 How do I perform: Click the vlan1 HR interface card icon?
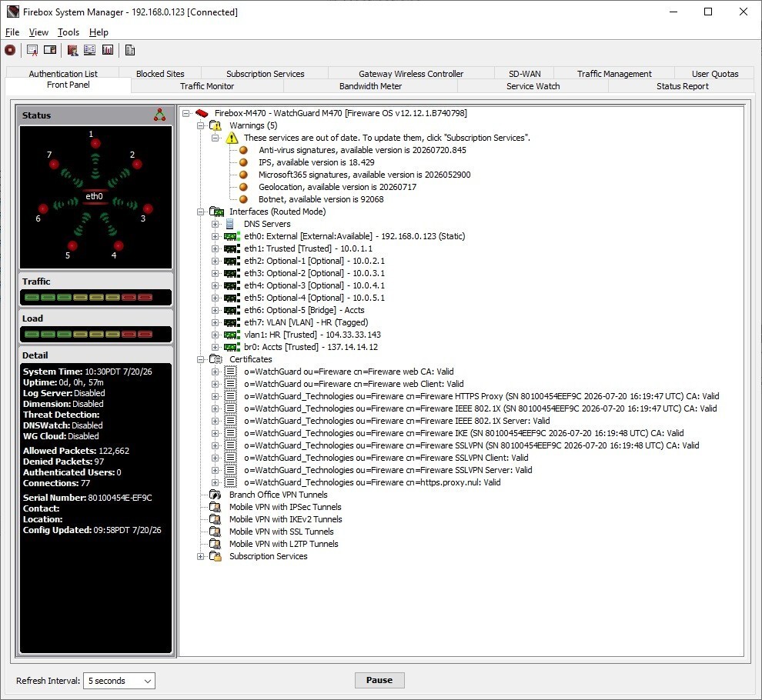point(232,335)
